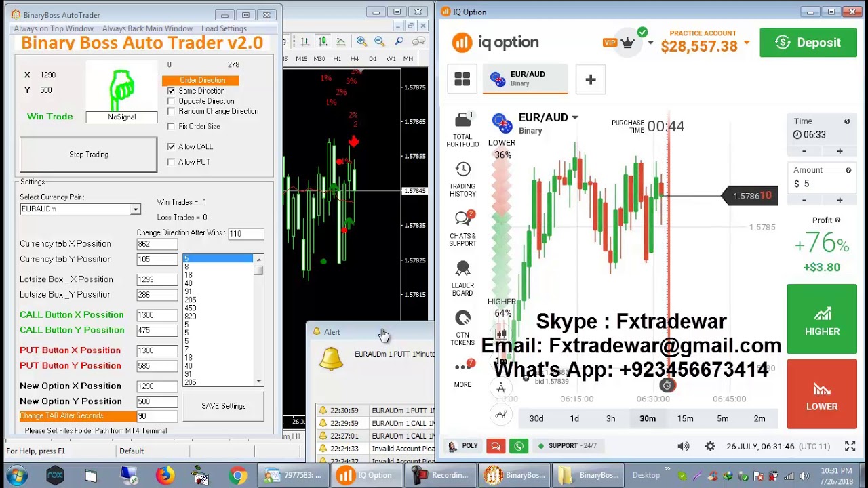The image size is (868, 488).
Task: Click lot size list scroll up arrow
Action: coord(258,260)
